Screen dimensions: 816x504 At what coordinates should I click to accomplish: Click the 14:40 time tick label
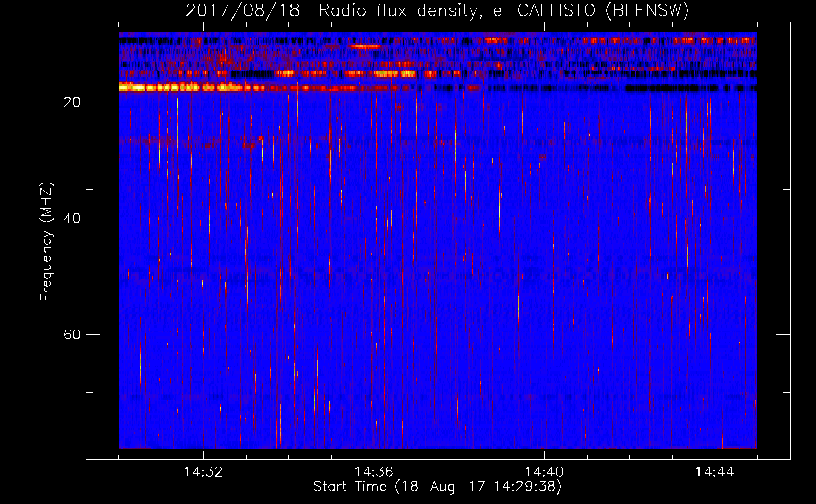544,472
